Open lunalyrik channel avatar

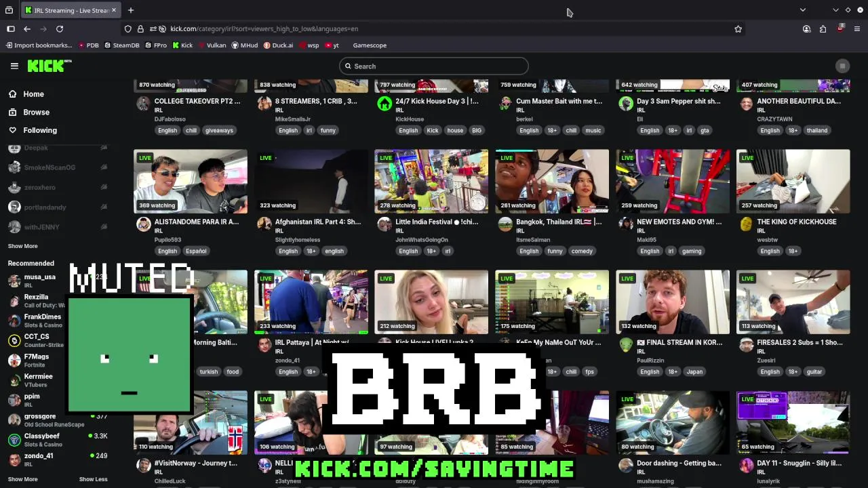tap(746, 466)
